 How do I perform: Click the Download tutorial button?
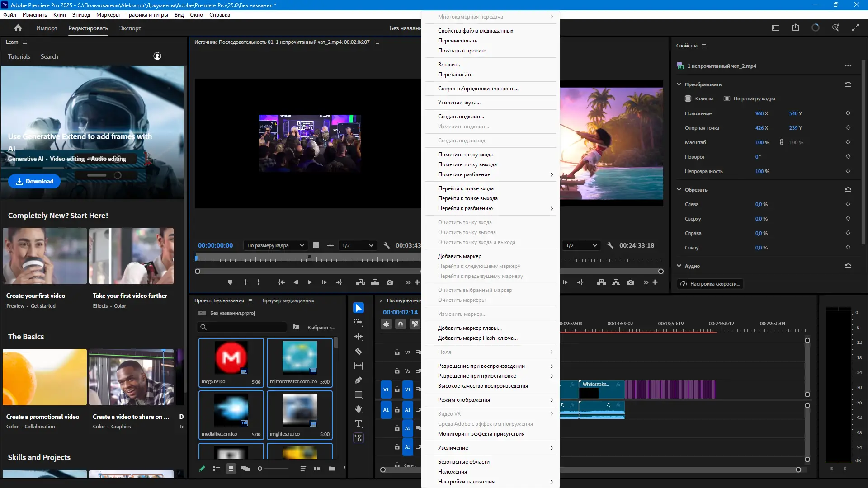click(x=34, y=181)
